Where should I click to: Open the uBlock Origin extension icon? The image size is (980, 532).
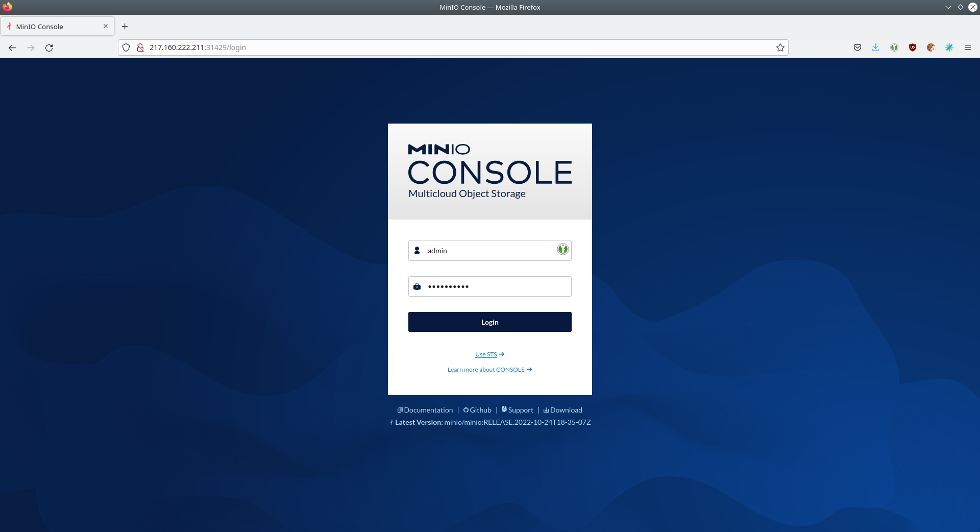(912, 47)
